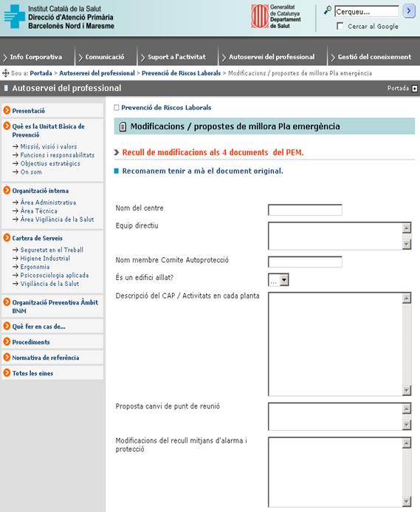Click orange bullet beside Normativa de referència
This screenshot has width=420, height=512.
[7, 357]
